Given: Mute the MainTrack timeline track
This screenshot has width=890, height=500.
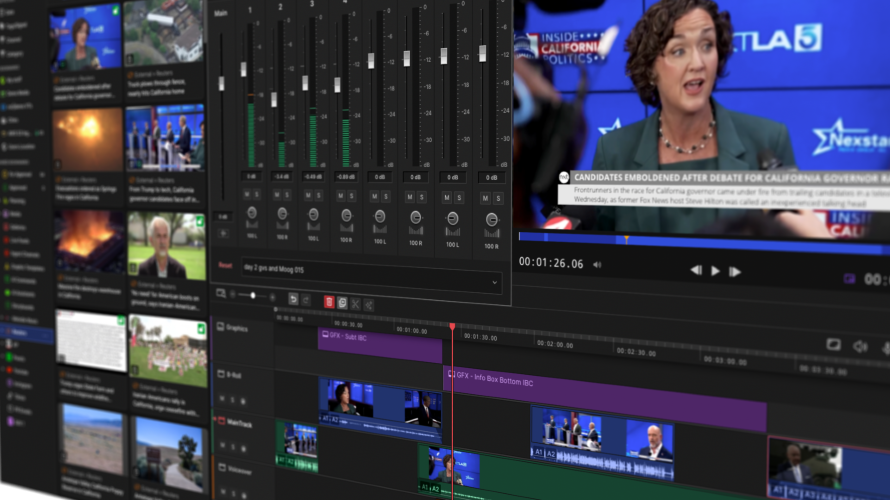Looking at the screenshot, I should click(222, 446).
